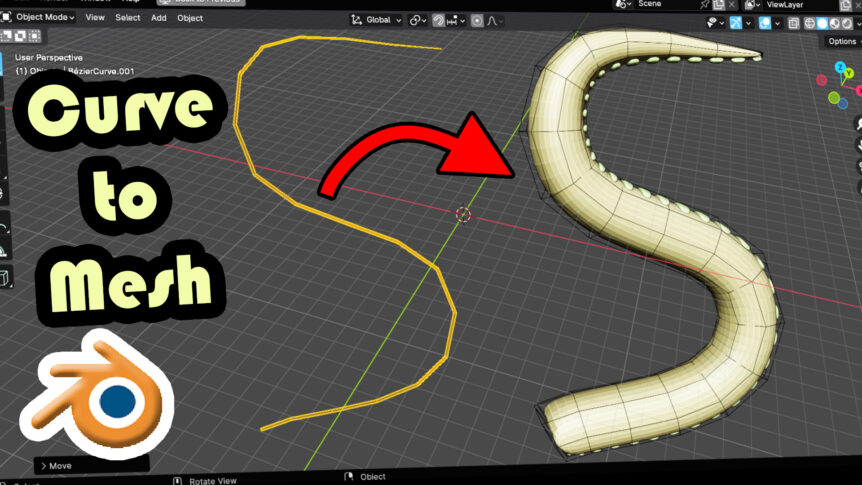
Task: Choose the second selection mode icon (extend)
Action: coord(20,36)
